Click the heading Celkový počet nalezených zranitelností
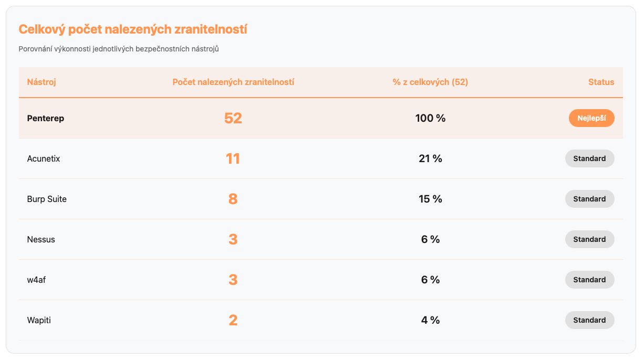 [133, 29]
